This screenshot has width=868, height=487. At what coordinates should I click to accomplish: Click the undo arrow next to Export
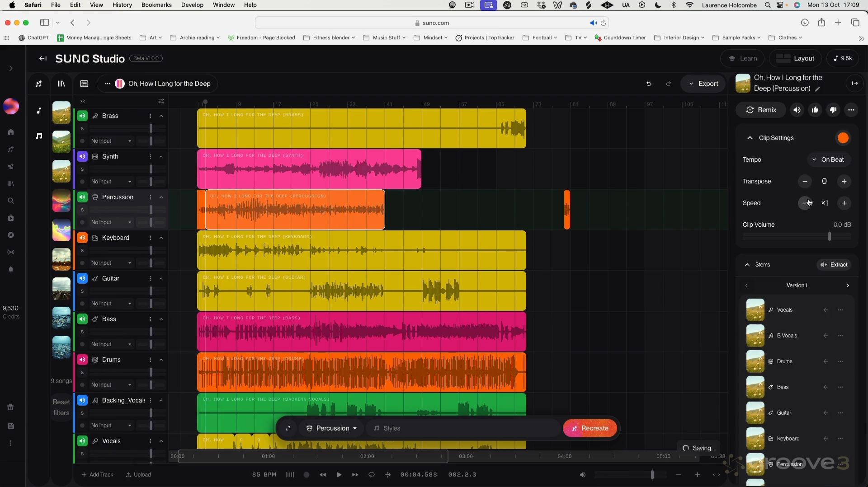649,84
